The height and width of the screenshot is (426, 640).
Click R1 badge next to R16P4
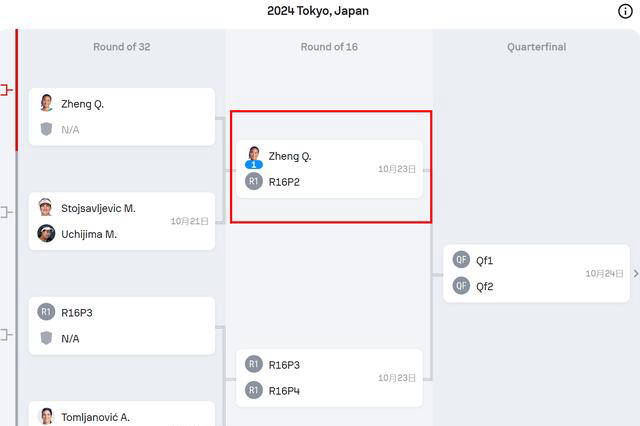click(x=254, y=390)
